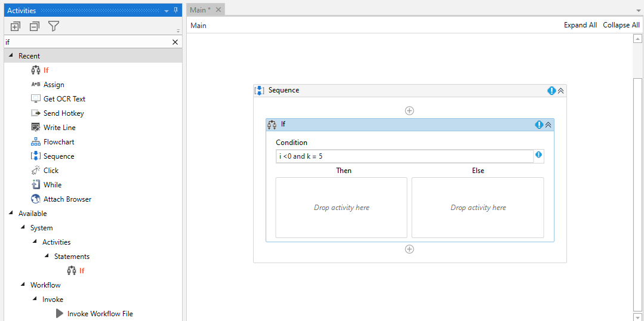
Task: Open the document tab list dropdown arrow
Action: 638,11
